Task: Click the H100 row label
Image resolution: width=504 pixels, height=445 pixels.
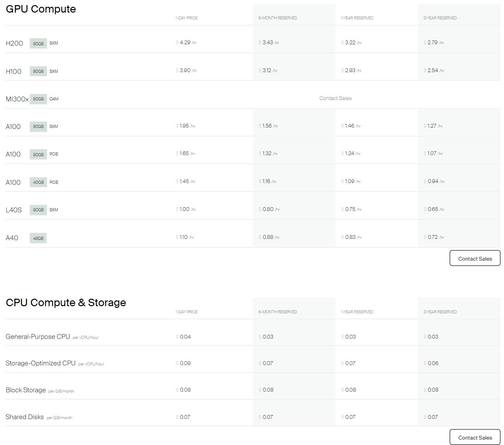Action: 14,71
